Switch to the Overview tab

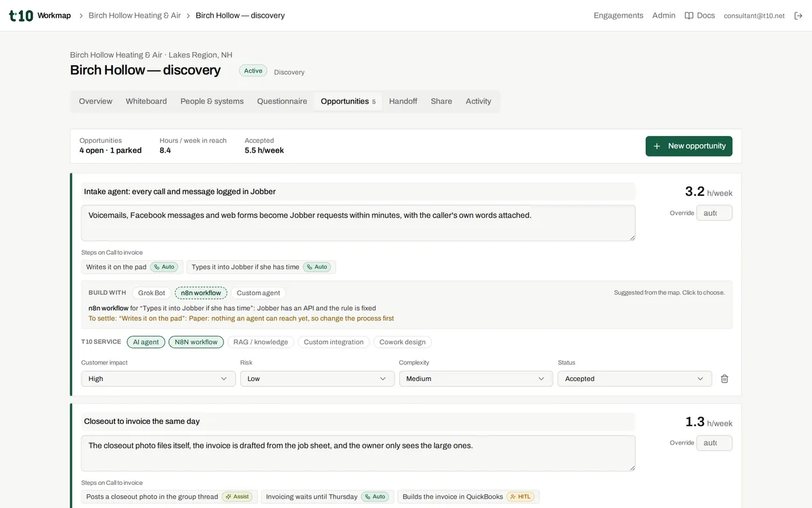coord(95,101)
